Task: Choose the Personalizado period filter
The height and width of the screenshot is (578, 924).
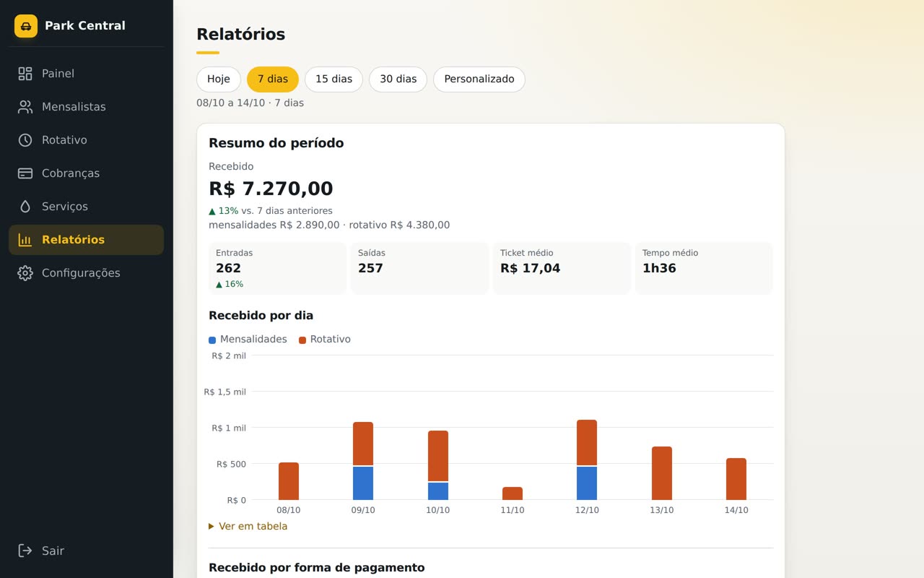Action: (479, 79)
